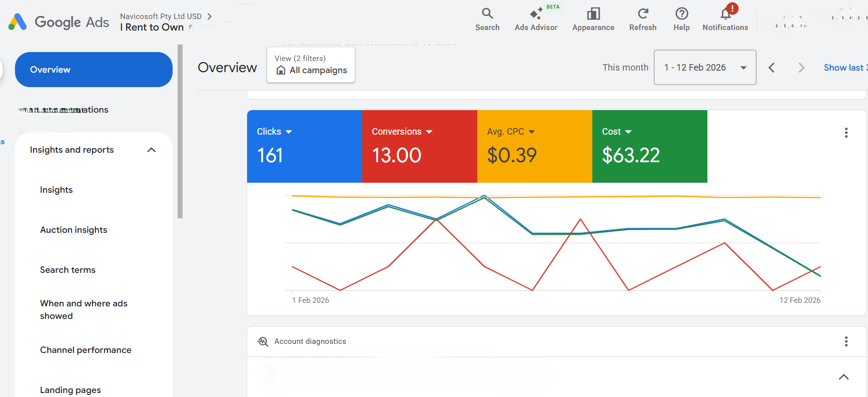
Task: Go to previous date range arrow
Action: 771,68
